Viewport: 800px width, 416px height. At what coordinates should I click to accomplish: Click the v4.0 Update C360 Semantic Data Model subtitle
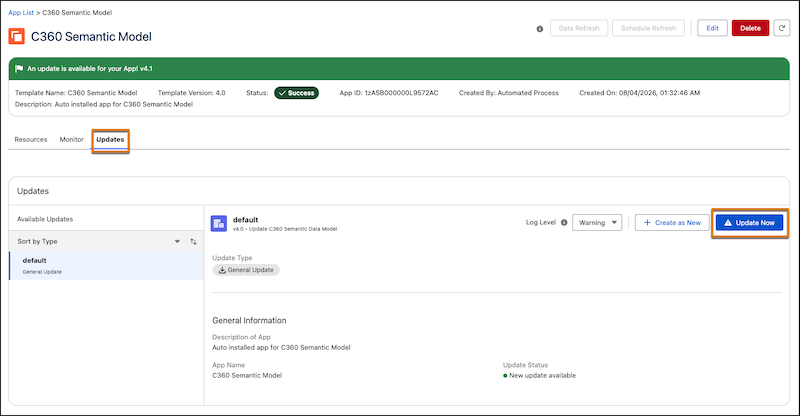[285, 229]
